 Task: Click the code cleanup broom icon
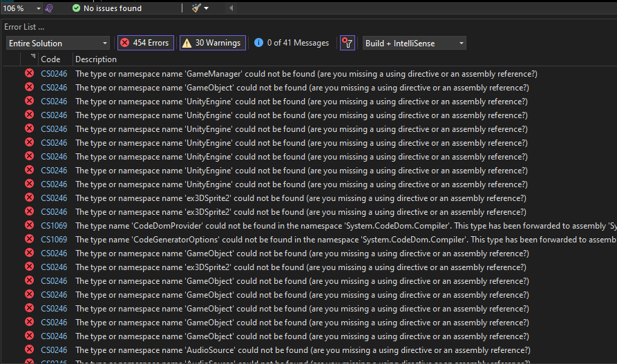pos(196,8)
